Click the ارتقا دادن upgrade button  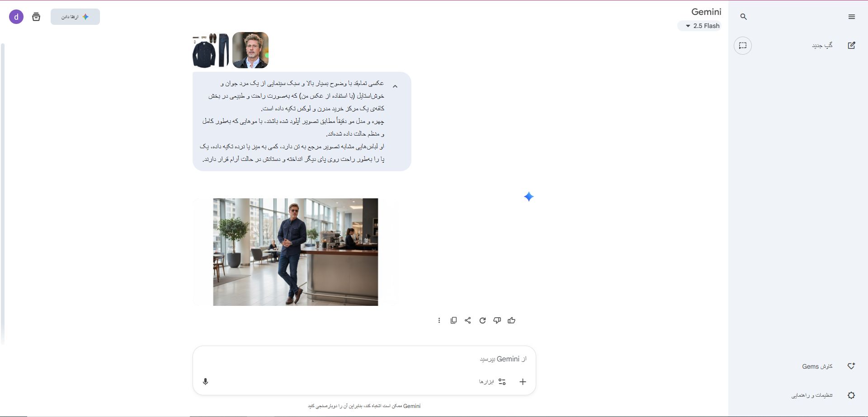pos(75,17)
